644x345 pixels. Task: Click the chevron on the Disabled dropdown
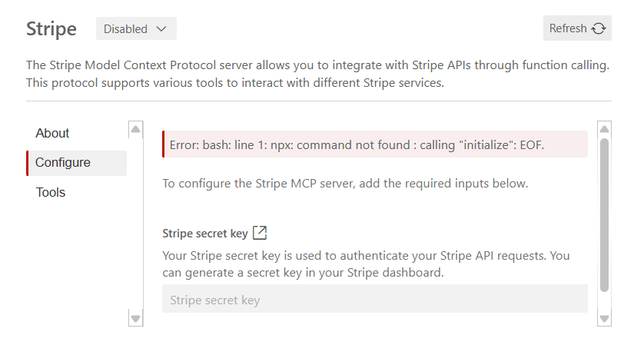point(161,29)
